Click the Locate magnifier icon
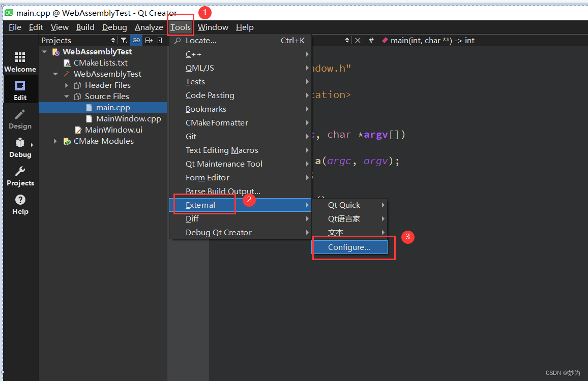The image size is (588, 381). click(178, 41)
